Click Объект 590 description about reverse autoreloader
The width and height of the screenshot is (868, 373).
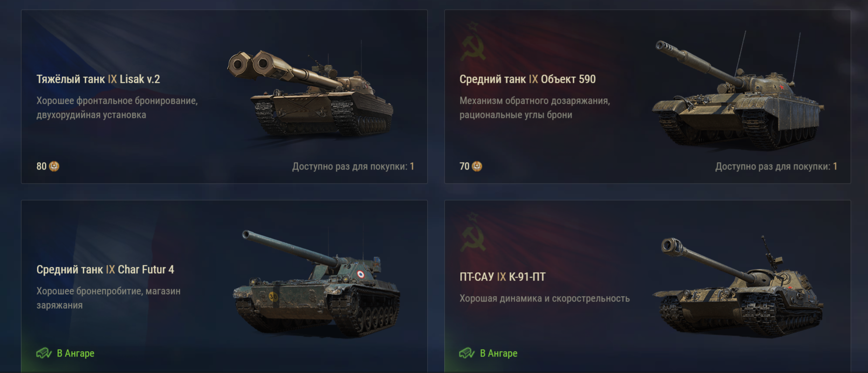point(535,108)
